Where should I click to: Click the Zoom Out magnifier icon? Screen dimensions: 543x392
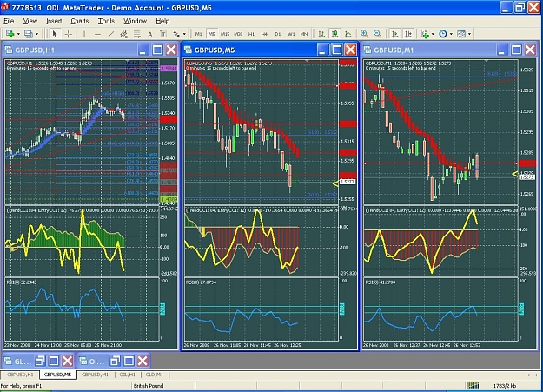(x=377, y=34)
